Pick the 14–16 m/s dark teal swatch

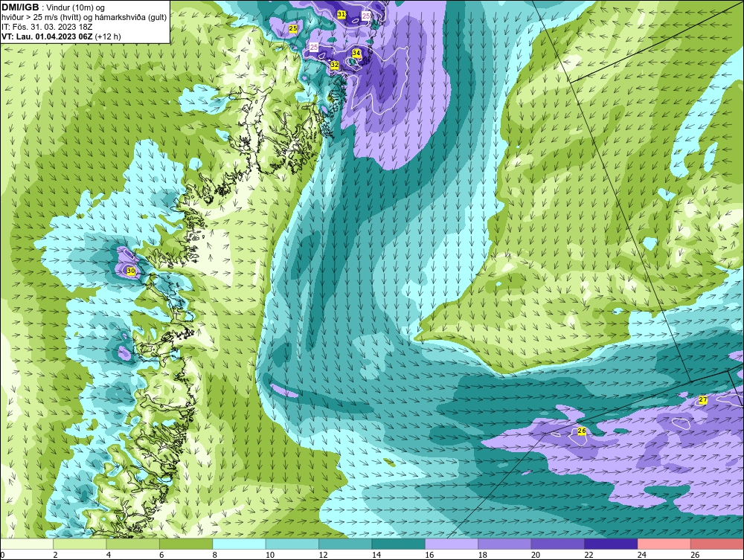(399, 544)
